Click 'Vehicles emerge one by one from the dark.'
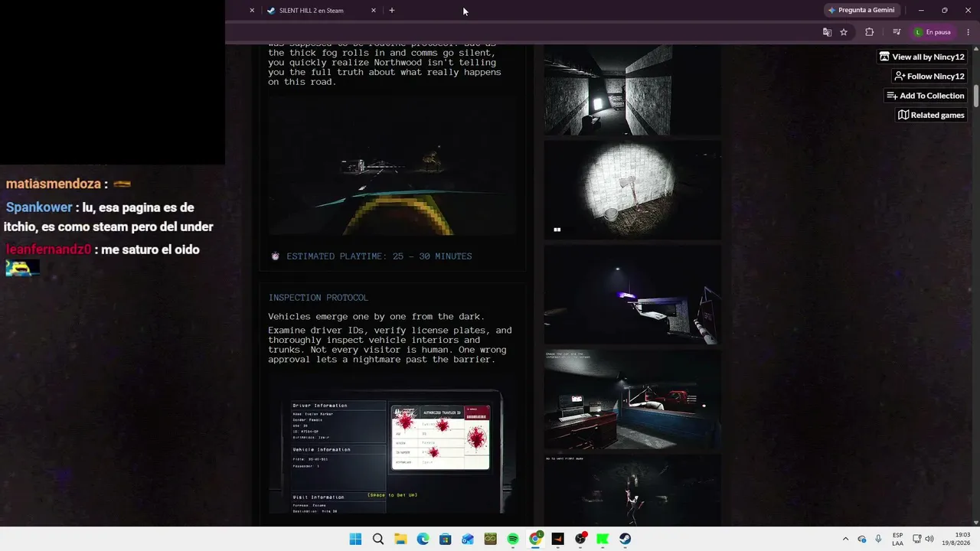The width and height of the screenshot is (980, 551). [377, 317]
